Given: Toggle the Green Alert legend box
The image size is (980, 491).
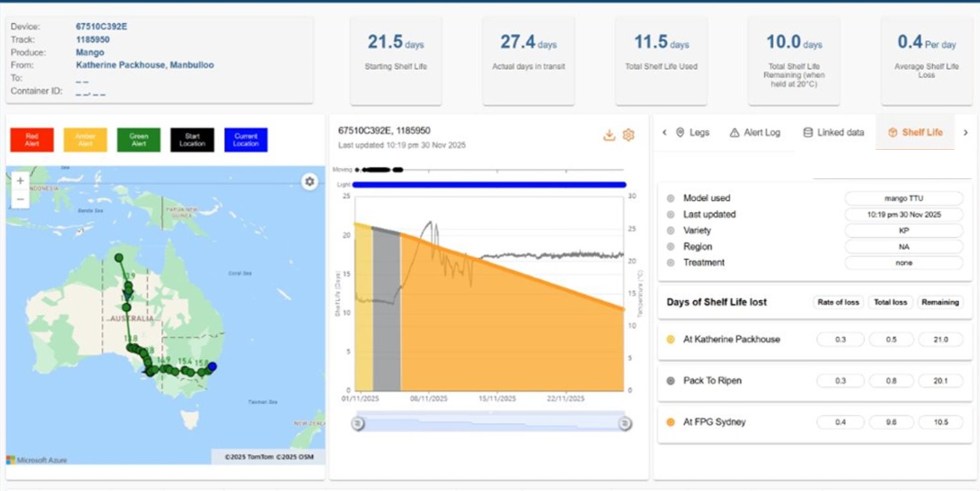Looking at the screenshot, I should click(139, 140).
